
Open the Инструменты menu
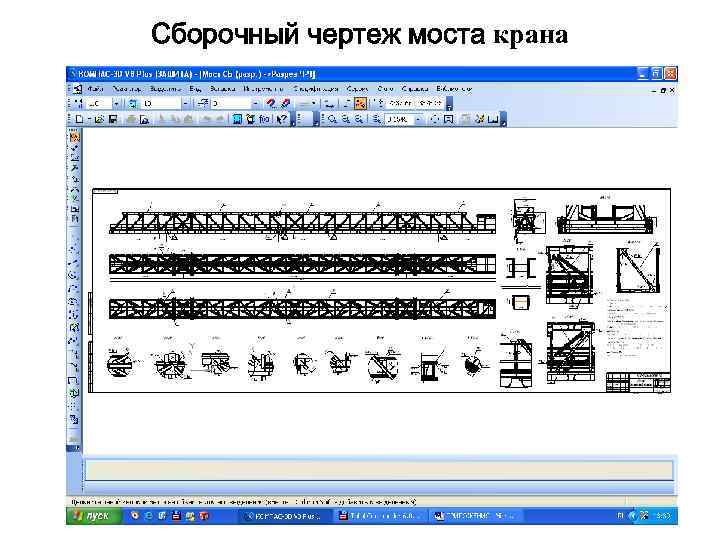point(264,89)
